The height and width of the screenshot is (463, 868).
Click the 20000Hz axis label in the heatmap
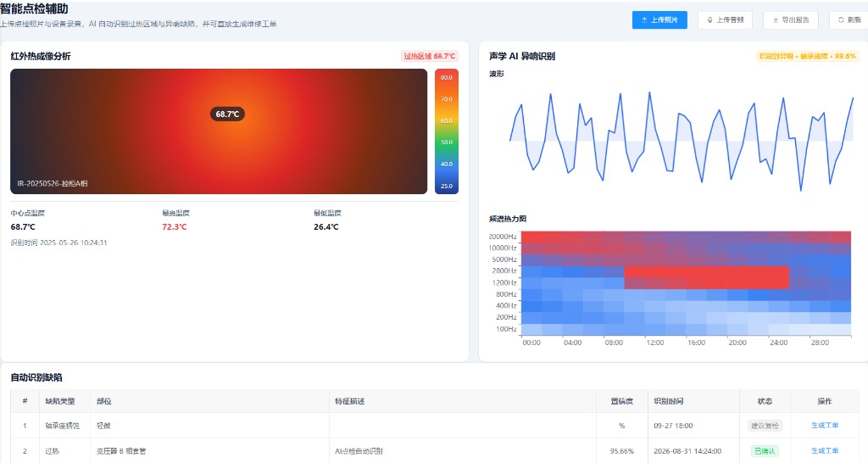[502, 237]
